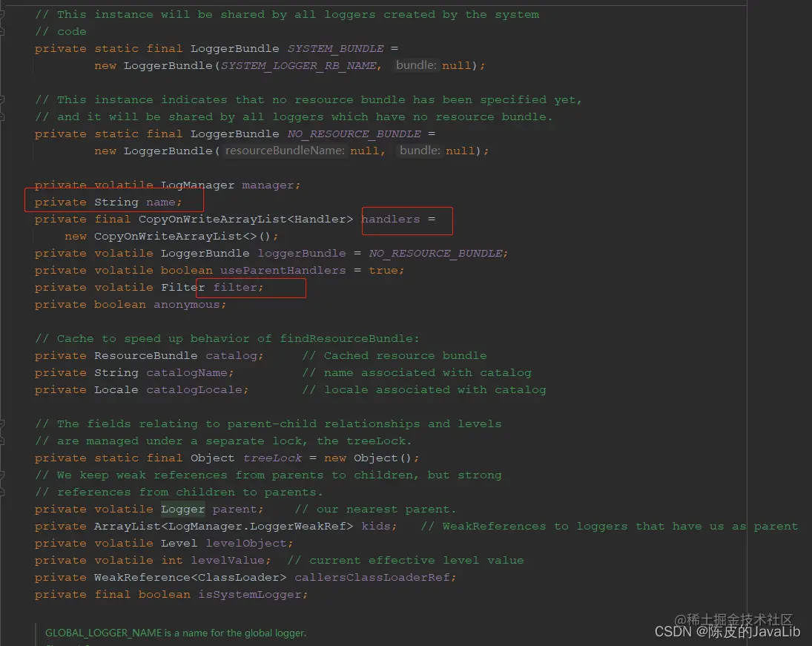The height and width of the screenshot is (646, 812).
Task: Click '// Cache to speed up behavior' comment
Action: pos(227,339)
